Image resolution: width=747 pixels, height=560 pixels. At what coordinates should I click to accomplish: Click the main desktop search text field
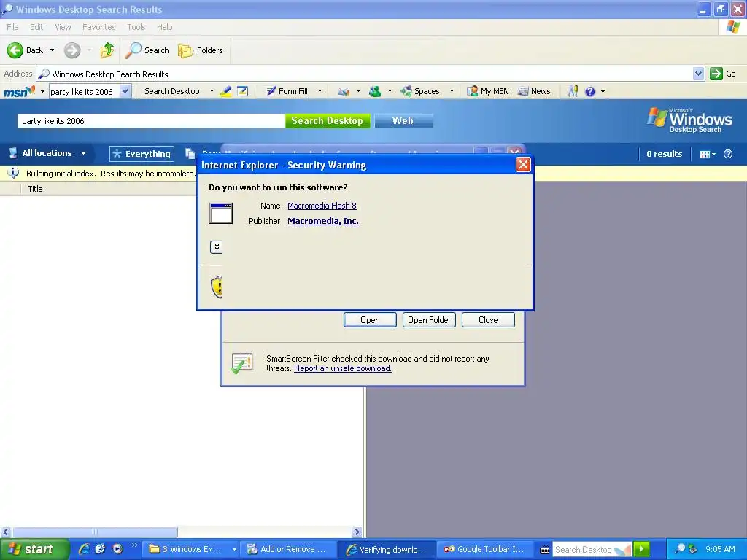pyautogui.click(x=151, y=121)
